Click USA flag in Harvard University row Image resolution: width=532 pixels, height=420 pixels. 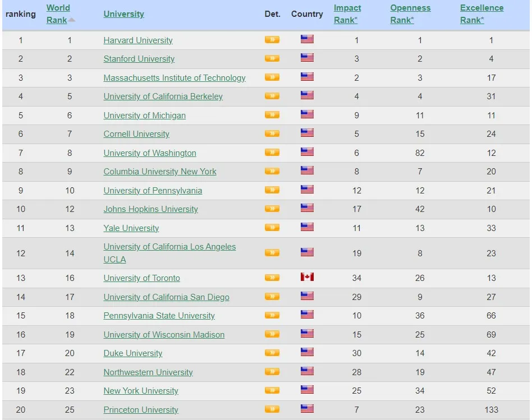[x=307, y=39]
